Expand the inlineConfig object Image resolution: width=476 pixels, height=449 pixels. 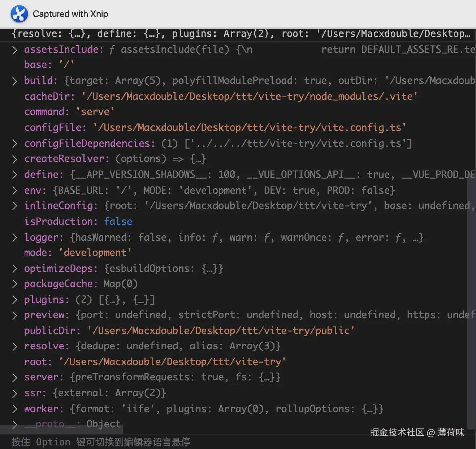tap(14, 206)
